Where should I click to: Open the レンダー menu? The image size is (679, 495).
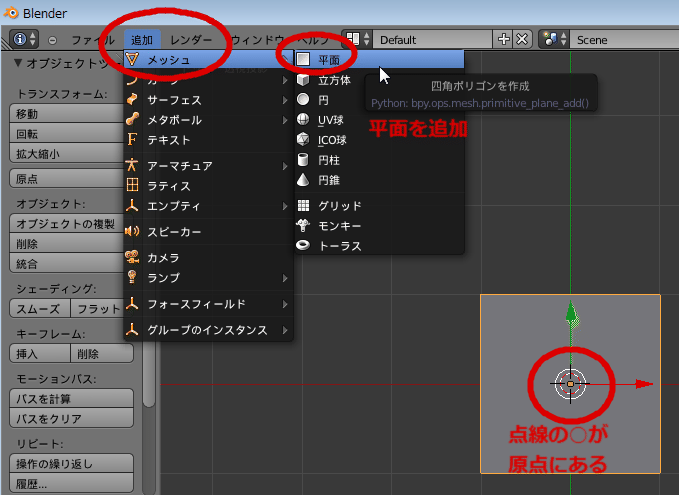click(191, 40)
